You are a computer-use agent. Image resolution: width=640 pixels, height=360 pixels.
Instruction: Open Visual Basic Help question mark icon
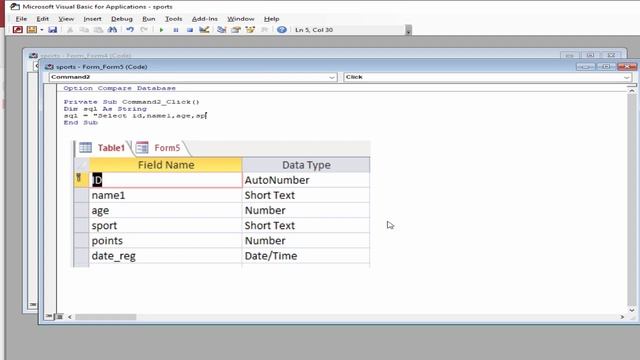click(282, 30)
